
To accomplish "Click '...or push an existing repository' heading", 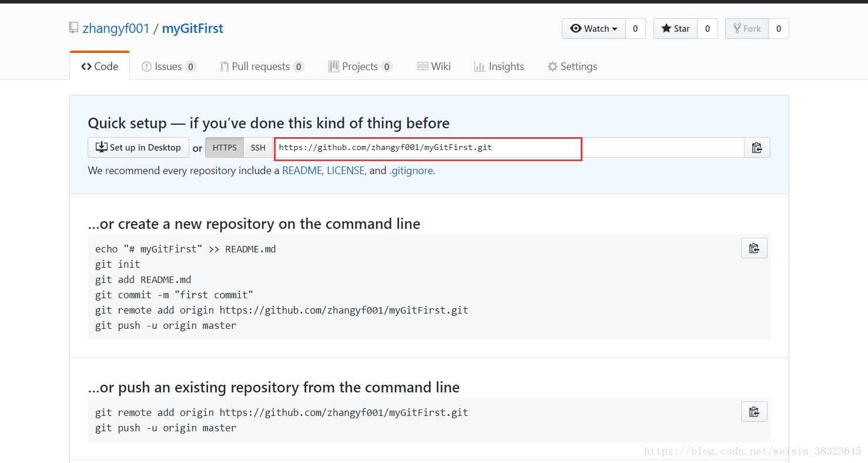I will [x=274, y=388].
